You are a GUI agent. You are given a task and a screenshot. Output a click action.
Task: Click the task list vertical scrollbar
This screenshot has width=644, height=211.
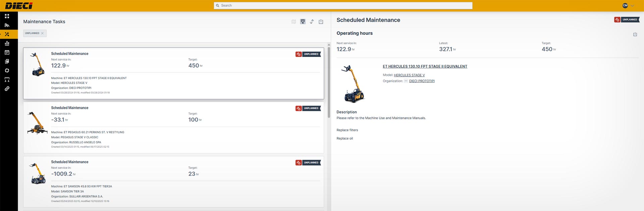pyautogui.click(x=329, y=82)
